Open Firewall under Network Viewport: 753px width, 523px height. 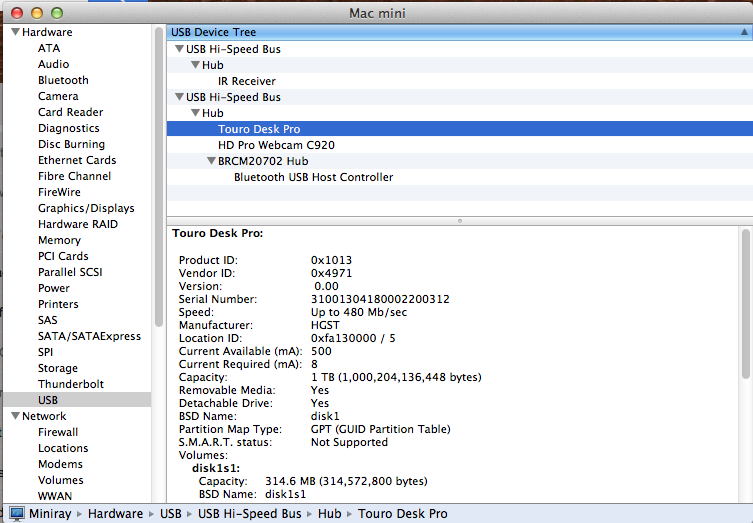[x=58, y=432]
